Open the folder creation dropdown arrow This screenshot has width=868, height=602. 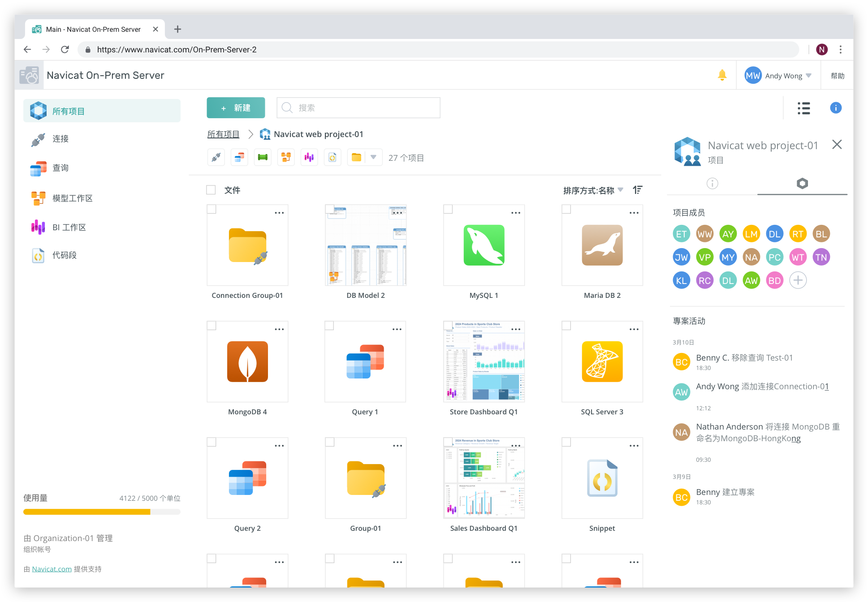point(373,157)
